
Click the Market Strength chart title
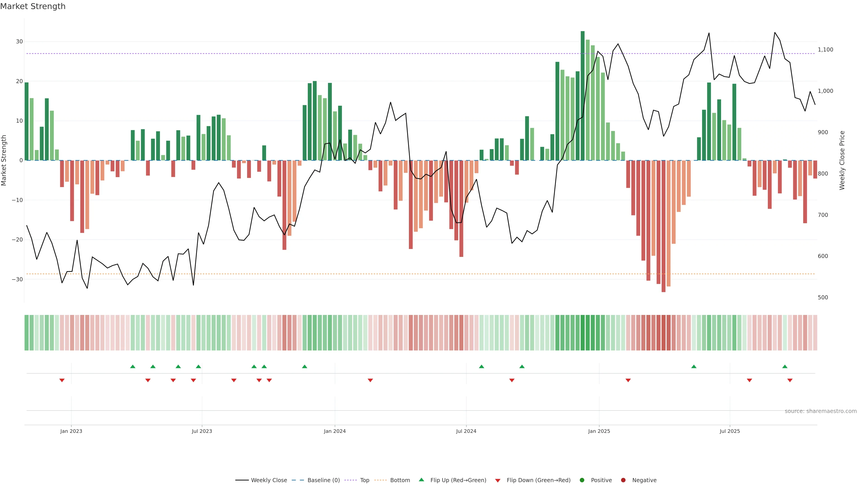tap(33, 6)
